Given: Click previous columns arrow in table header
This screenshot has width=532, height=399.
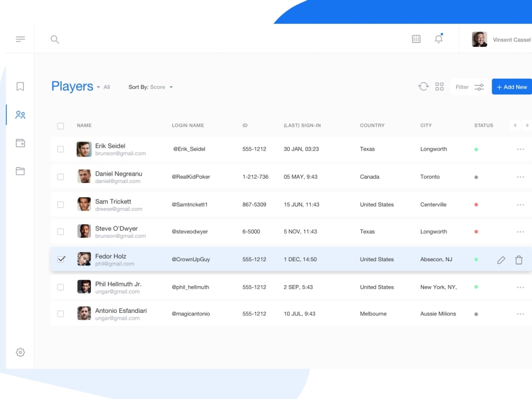Looking at the screenshot, I should pyautogui.click(x=514, y=126).
